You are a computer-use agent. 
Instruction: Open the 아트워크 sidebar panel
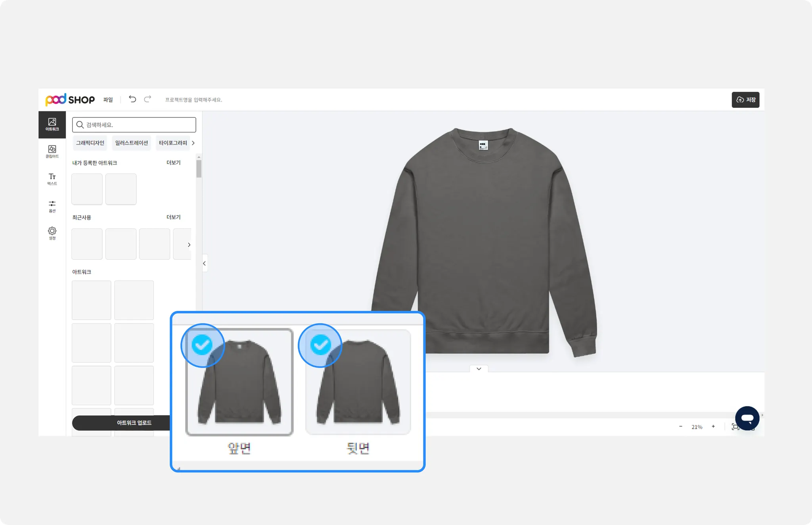(52, 125)
